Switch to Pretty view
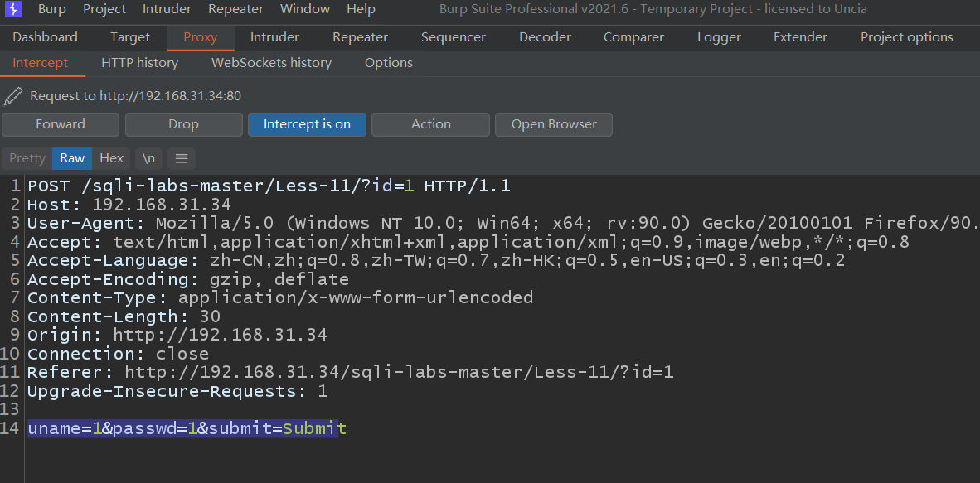 pos(27,159)
